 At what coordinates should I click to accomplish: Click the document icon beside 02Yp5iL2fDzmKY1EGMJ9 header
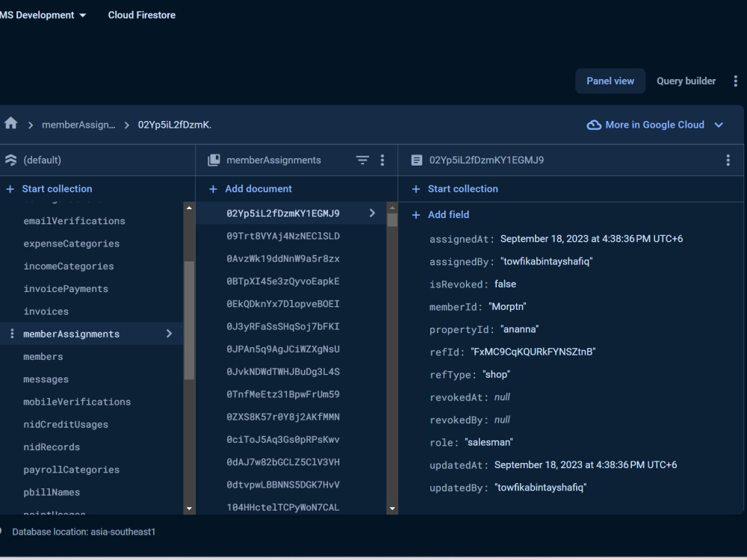point(416,160)
